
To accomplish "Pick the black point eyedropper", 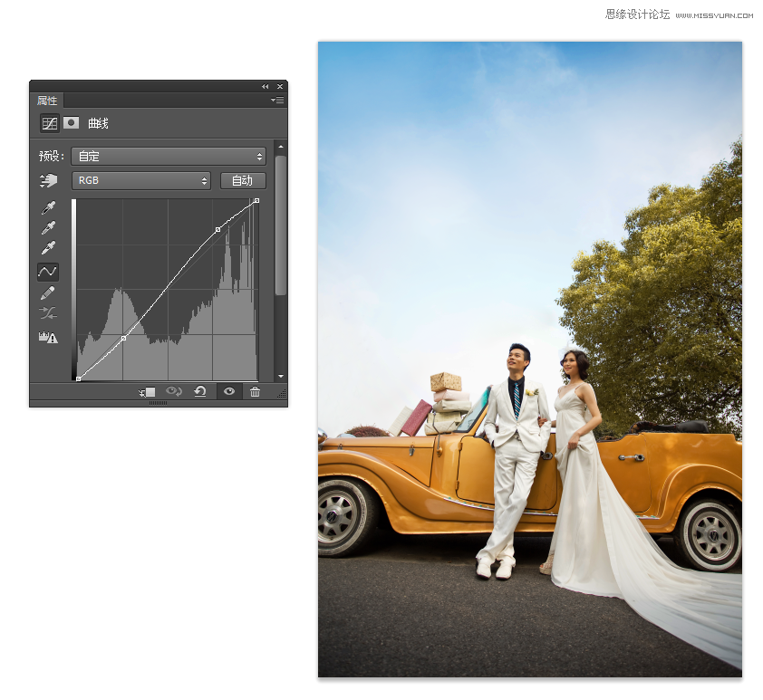I will (48, 207).
